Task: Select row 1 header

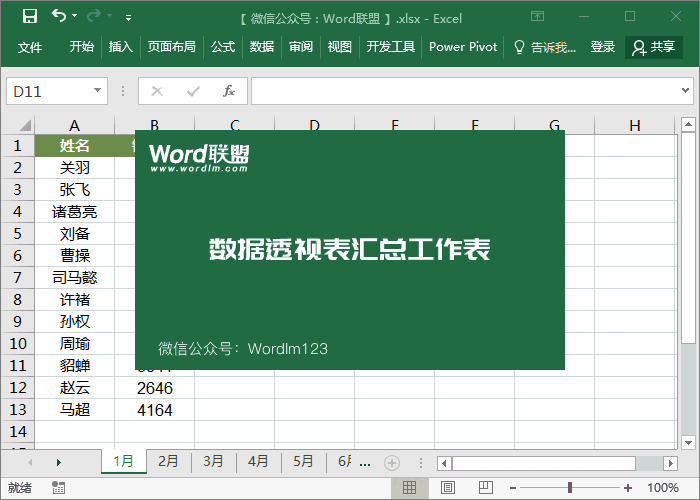Action: coord(17,146)
